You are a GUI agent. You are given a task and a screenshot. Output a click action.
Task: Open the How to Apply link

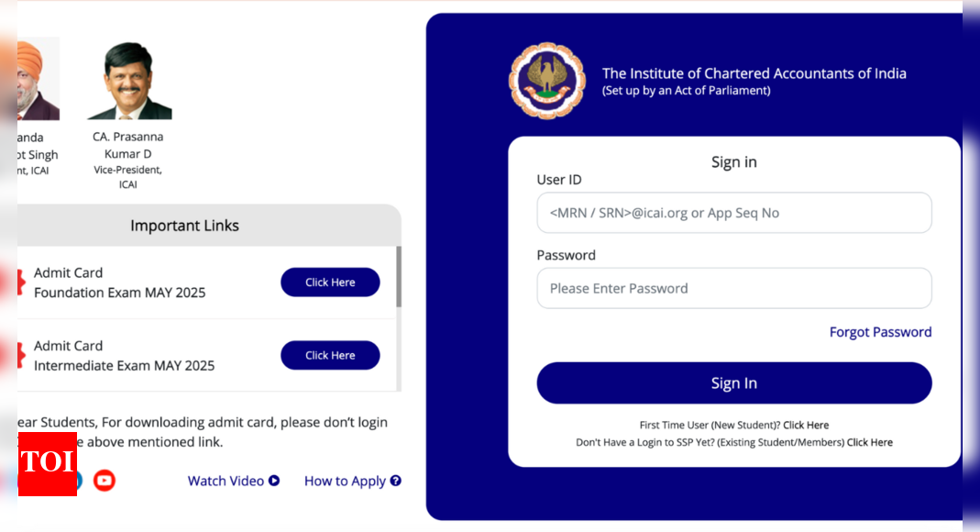coord(345,481)
